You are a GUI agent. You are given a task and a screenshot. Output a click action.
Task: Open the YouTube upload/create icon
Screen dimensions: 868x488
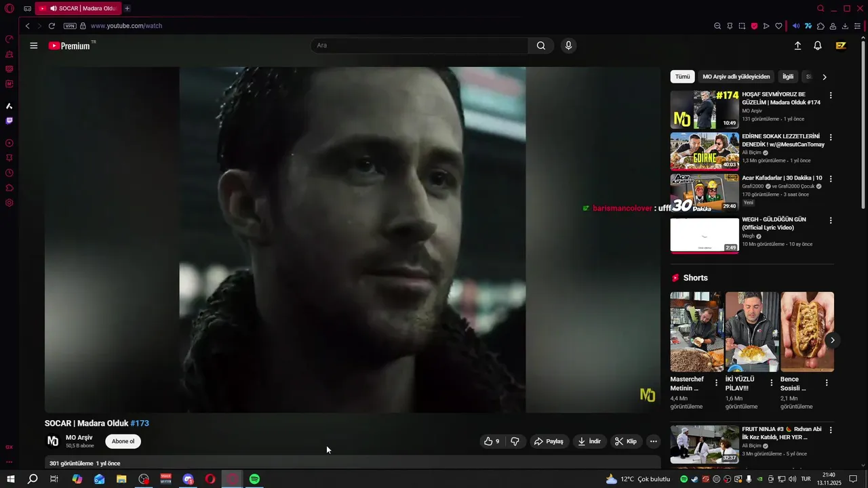[797, 45]
